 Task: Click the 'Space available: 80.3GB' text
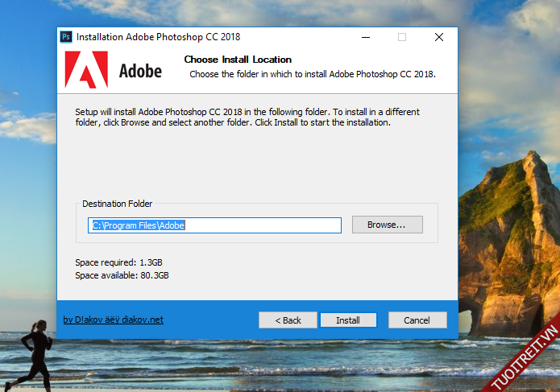click(122, 275)
